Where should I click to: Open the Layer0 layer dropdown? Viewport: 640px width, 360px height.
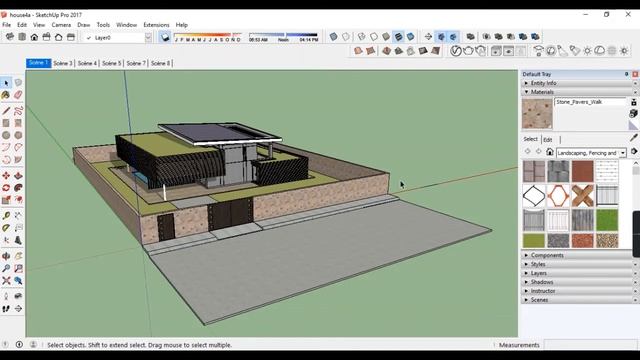click(148, 38)
